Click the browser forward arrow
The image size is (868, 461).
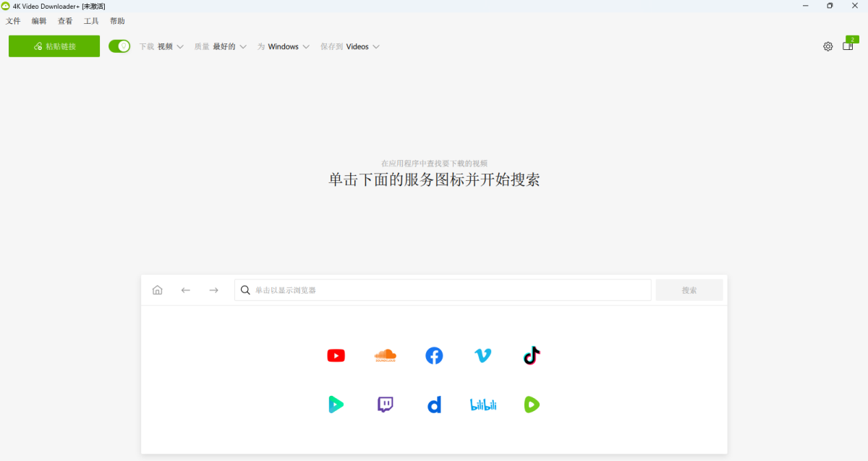[x=213, y=289]
